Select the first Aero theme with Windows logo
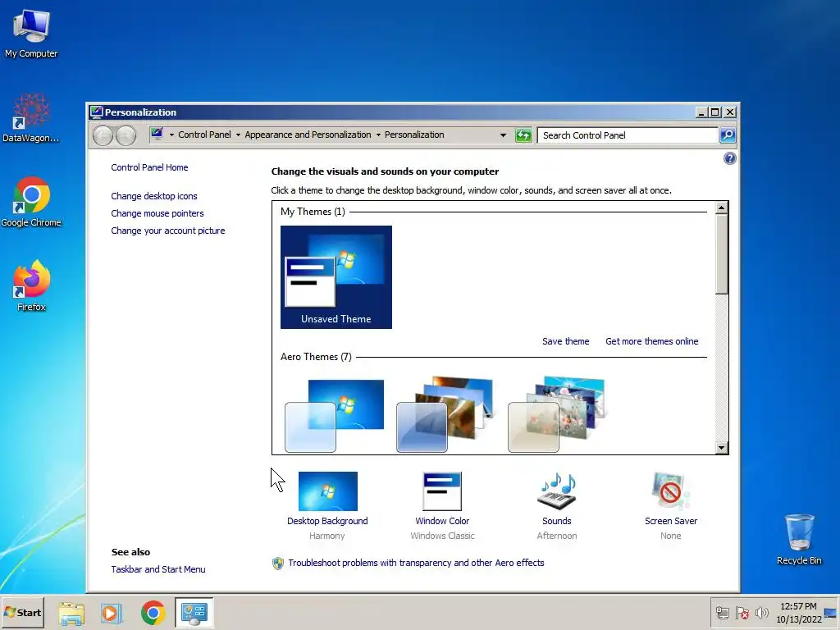This screenshot has width=840, height=630. click(x=335, y=415)
